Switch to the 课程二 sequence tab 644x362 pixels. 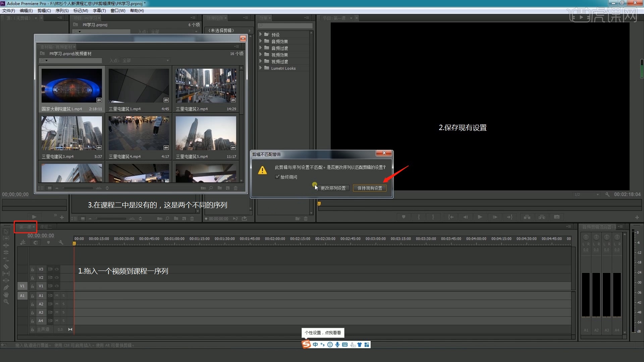(x=46, y=227)
